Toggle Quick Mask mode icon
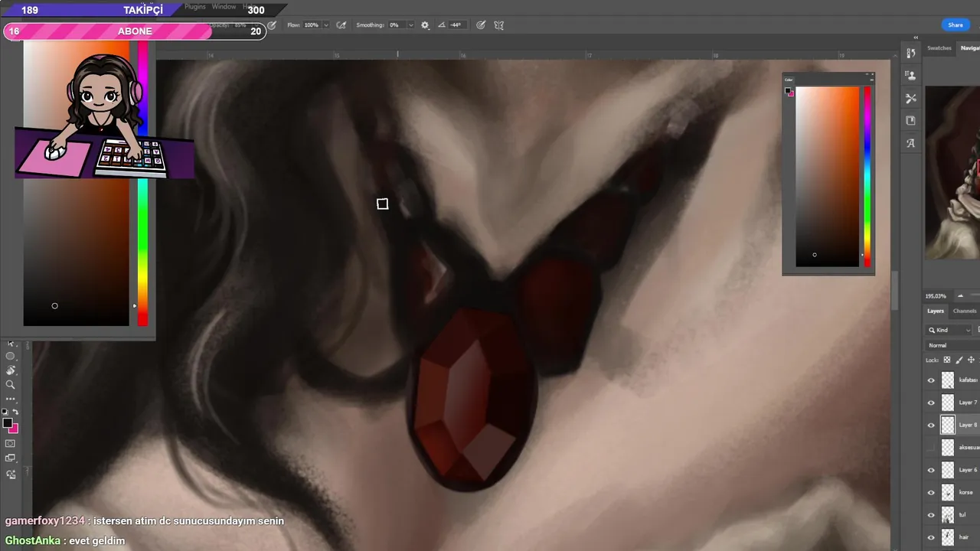Image resolution: width=980 pixels, height=551 pixels. 10,443
